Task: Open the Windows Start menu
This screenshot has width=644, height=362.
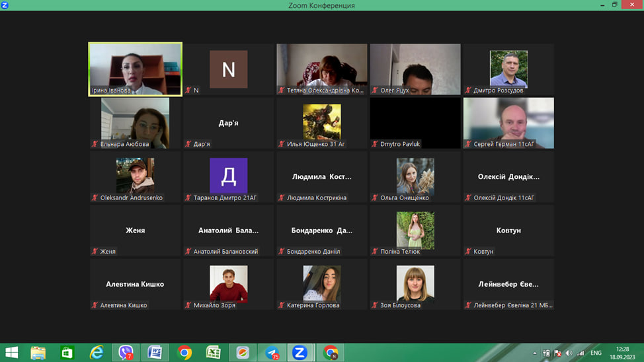Action: 11,353
